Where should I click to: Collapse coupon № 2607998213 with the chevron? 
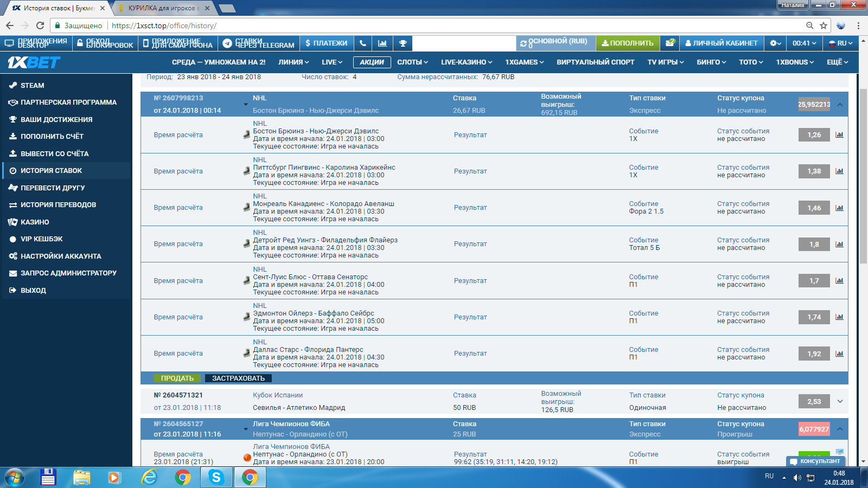(x=840, y=105)
